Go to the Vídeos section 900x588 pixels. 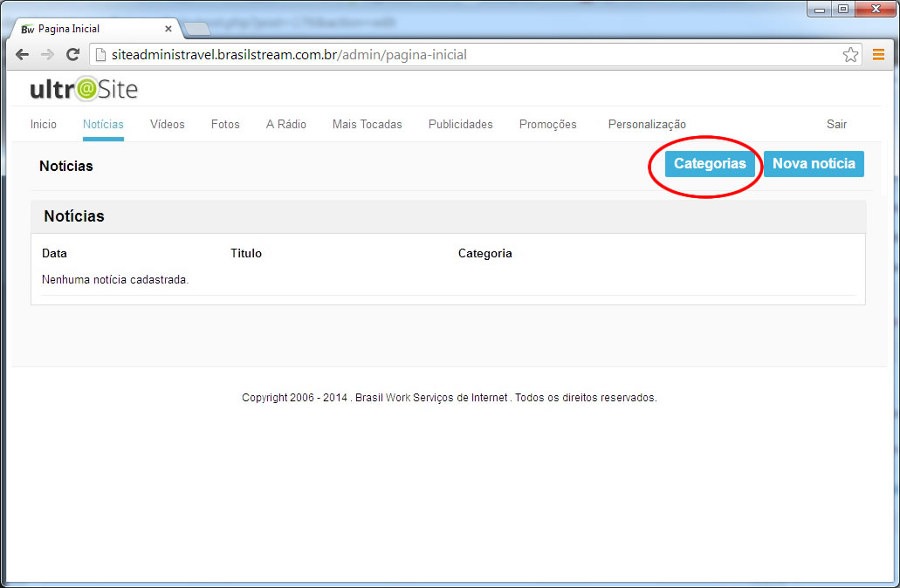tap(167, 125)
